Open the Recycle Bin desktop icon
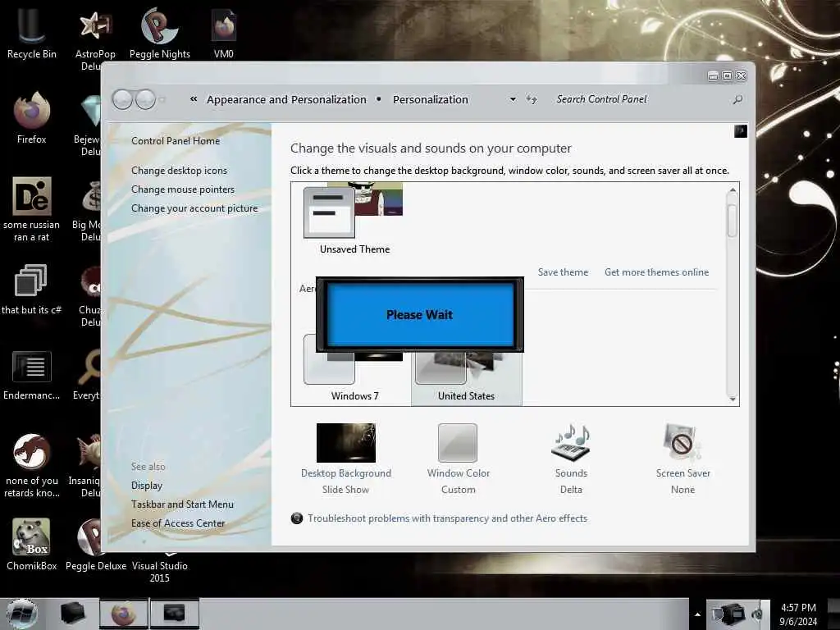This screenshot has height=630, width=840. (x=32, y=32)
